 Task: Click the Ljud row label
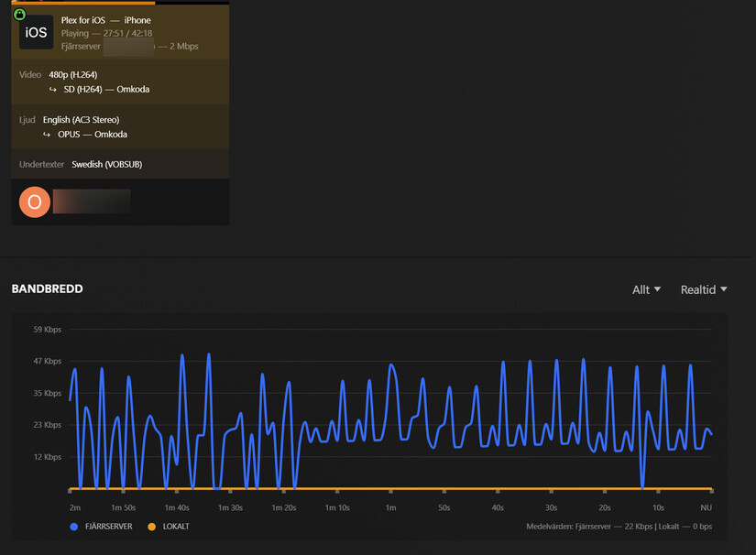[x=27, y=119]
